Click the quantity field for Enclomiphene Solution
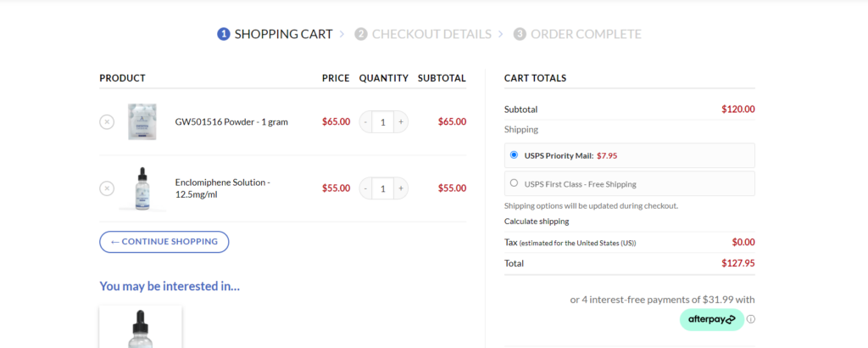Viewport: 868px width, 348px height. (x=383, y=188)
